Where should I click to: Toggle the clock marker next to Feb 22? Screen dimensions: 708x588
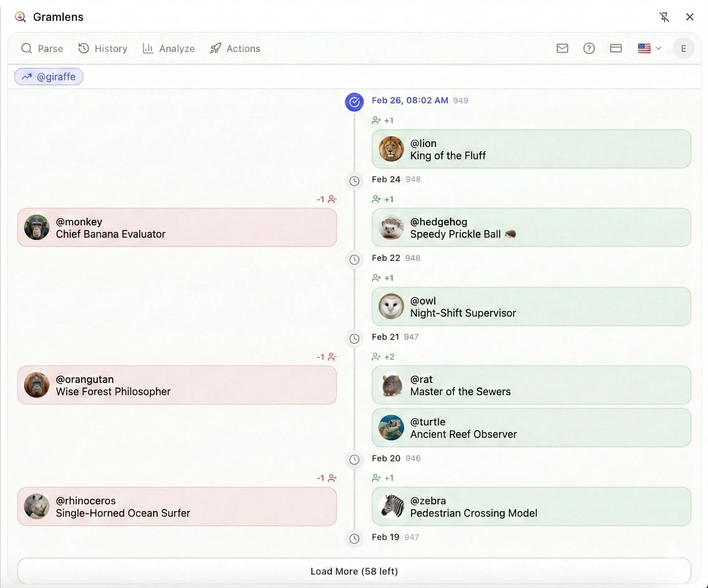click(354, 260)
